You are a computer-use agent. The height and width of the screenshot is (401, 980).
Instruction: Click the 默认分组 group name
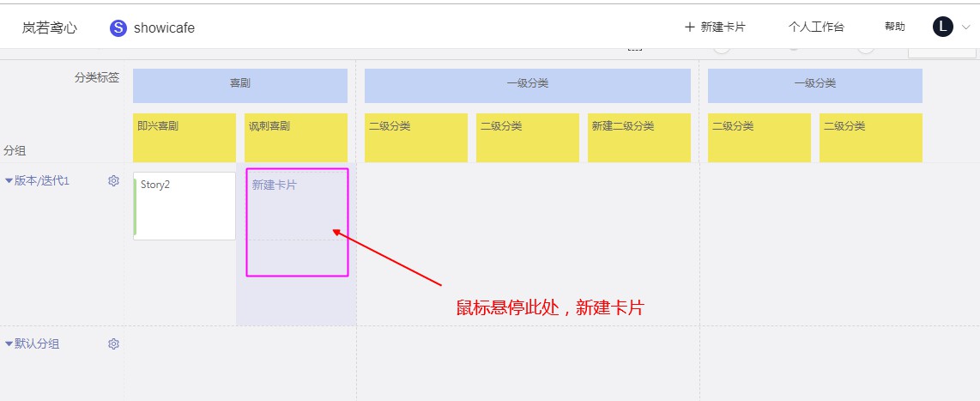point(37,344)
